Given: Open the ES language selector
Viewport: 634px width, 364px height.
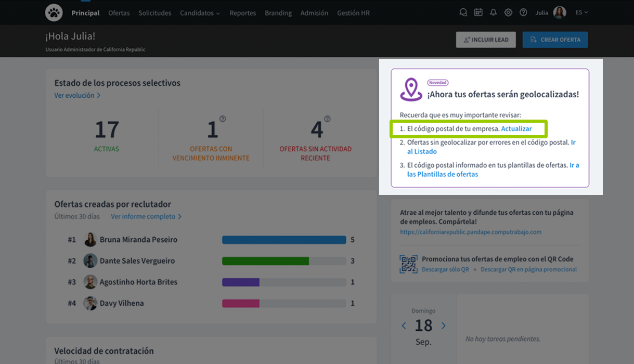Looking at the screenshot, I should pos(581,12).
